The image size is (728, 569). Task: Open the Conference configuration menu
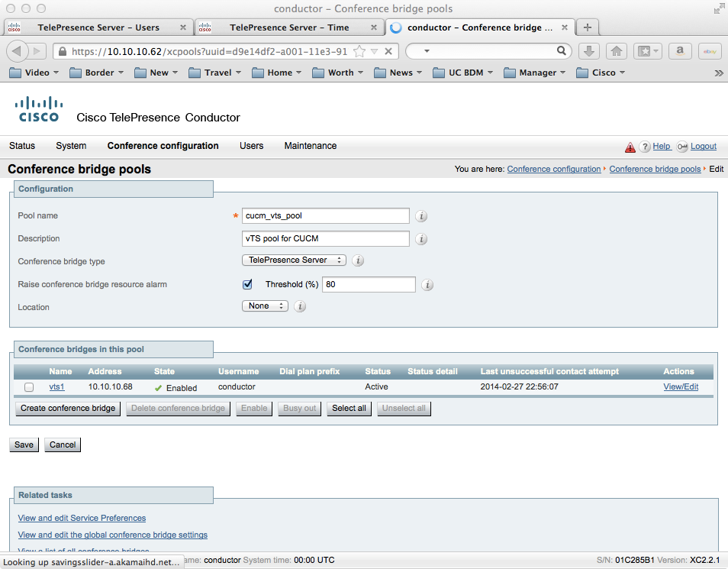click(x=163, y=146)
